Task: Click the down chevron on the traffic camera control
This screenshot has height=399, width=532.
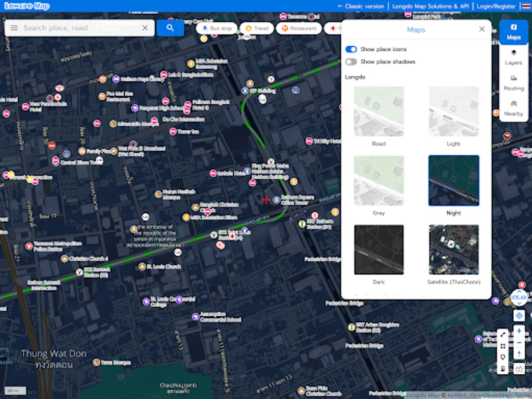Action: coord(519,303)
